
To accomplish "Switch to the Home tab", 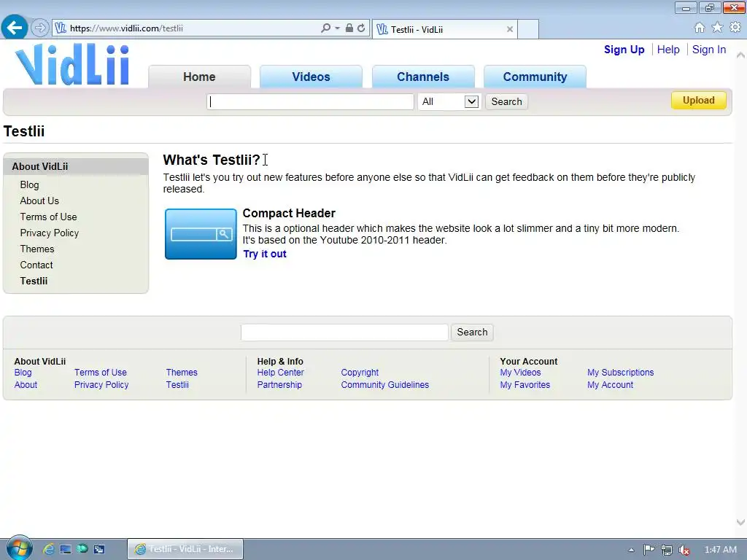I will pos(200,77).
